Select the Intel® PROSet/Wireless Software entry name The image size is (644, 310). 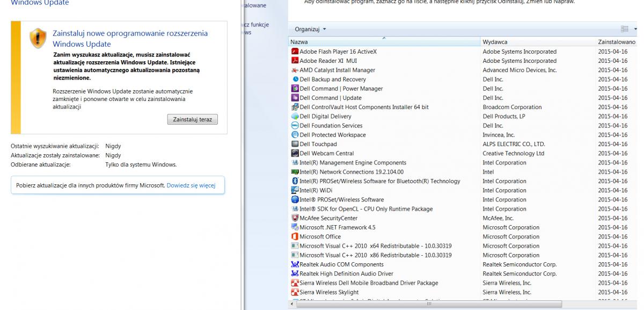click(342, 200)
